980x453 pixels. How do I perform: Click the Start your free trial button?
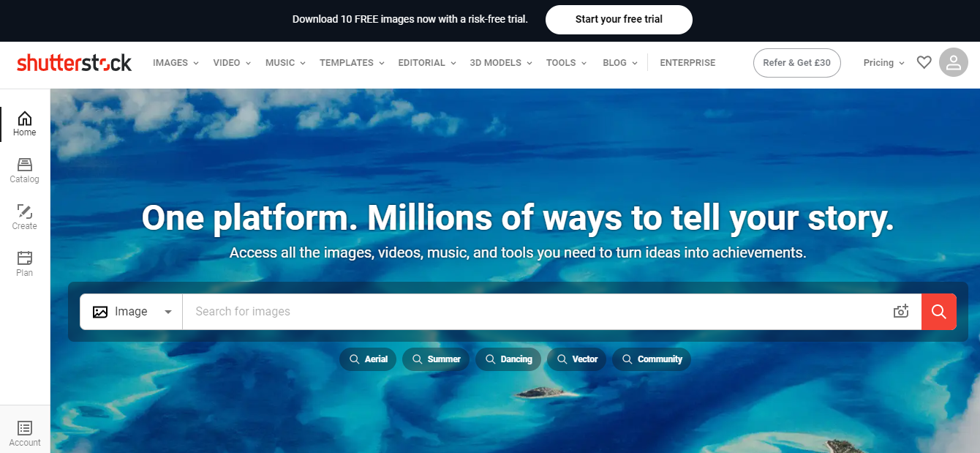(619, 20)
